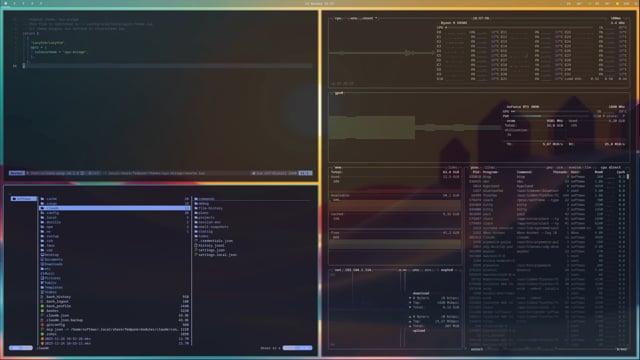Image resolution: width=640 pixels, height=360 pixels.
Task: Open the todos folder in preview pane
Action: coord(203,236)
